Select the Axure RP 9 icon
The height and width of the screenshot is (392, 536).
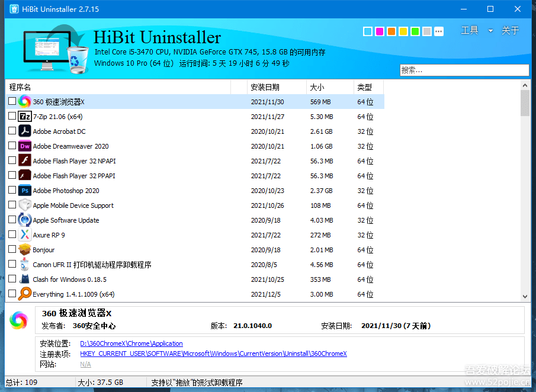tap(24, 235)
